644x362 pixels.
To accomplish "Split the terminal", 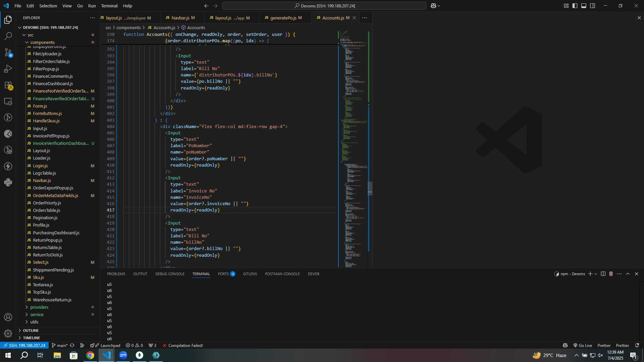I will click(603, 274).
